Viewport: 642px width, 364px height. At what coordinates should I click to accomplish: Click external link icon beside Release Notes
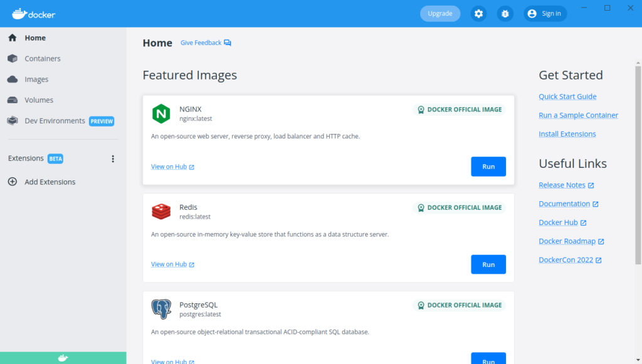coord(591,185)
